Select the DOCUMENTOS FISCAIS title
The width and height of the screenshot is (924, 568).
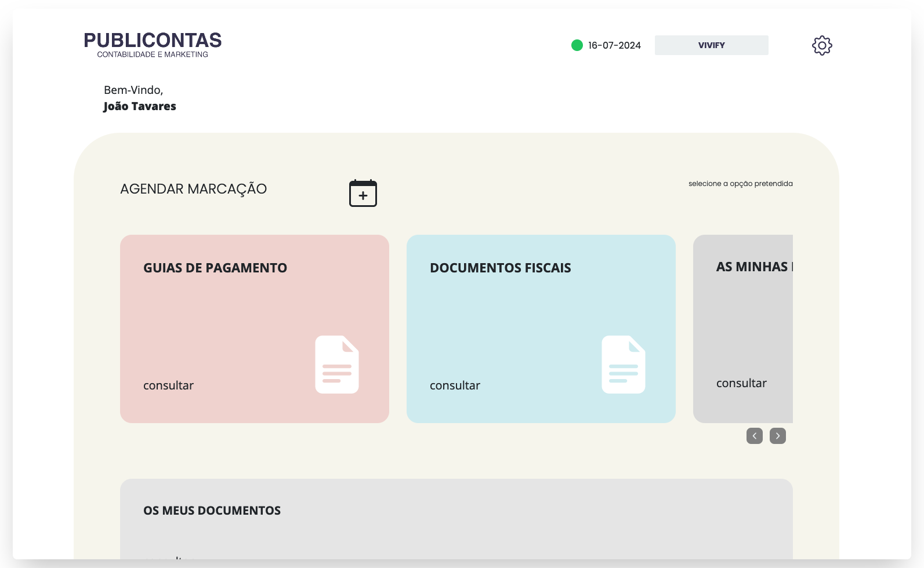[x=500, y=268]
